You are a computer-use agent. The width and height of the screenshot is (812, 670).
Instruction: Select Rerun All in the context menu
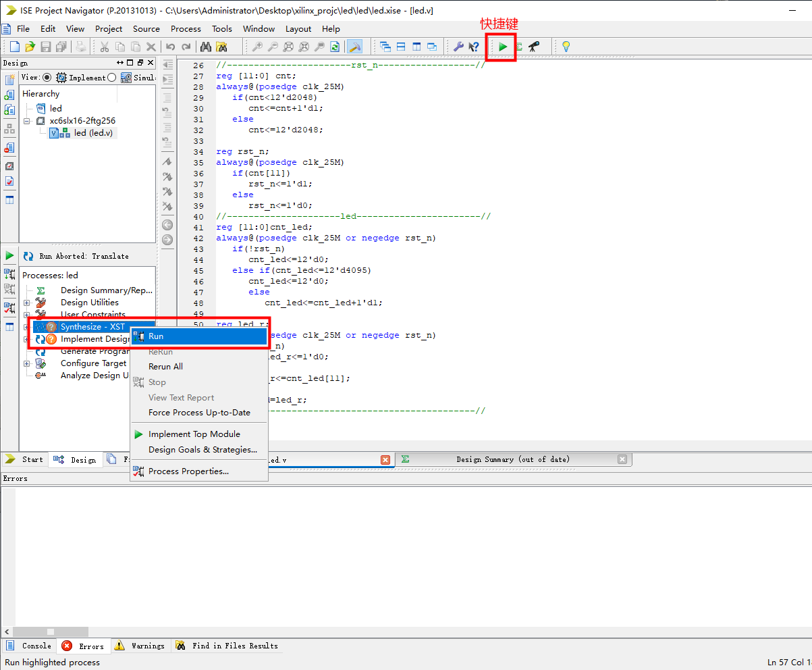point(165,367)
